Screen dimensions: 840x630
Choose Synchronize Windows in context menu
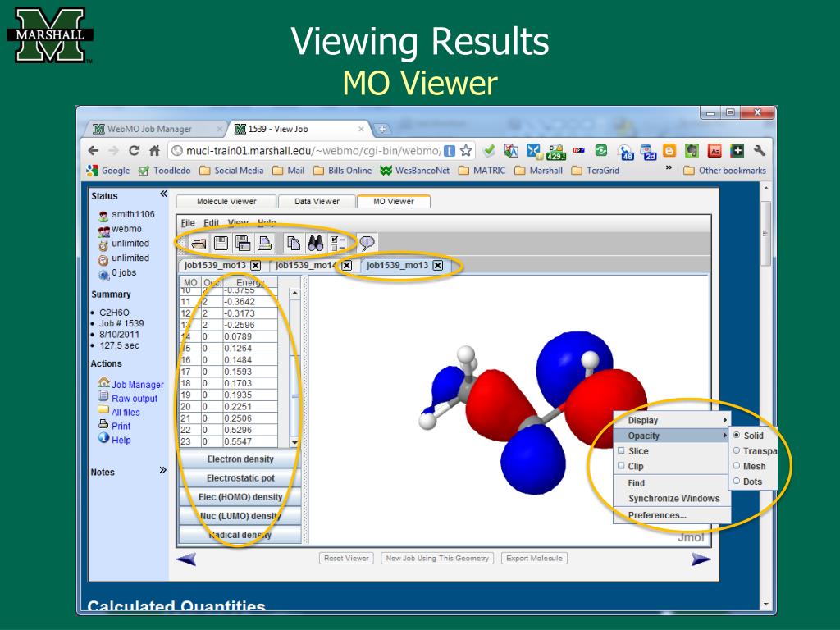[x=672, y=499]
